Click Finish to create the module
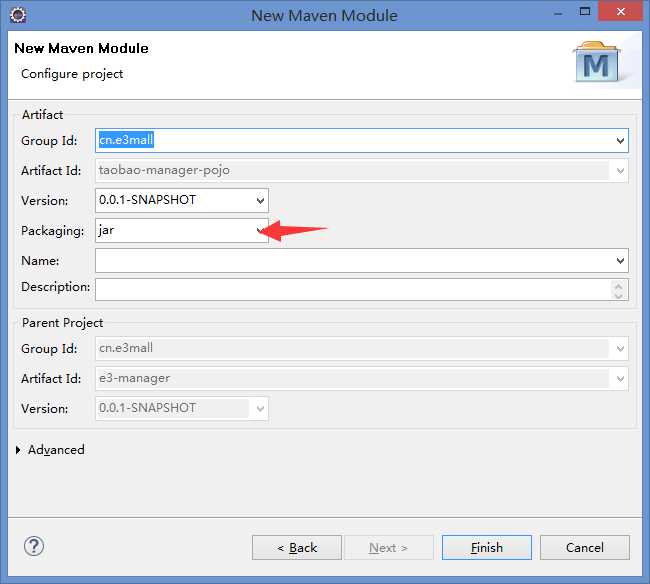The height and width of the screenshot is (584, 650). (487, 548)
